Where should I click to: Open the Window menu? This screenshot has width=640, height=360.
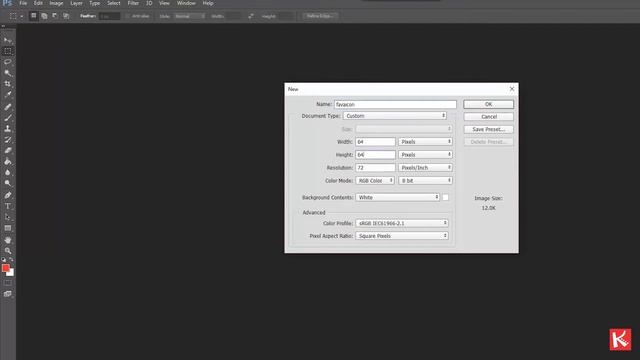point(186,3)
